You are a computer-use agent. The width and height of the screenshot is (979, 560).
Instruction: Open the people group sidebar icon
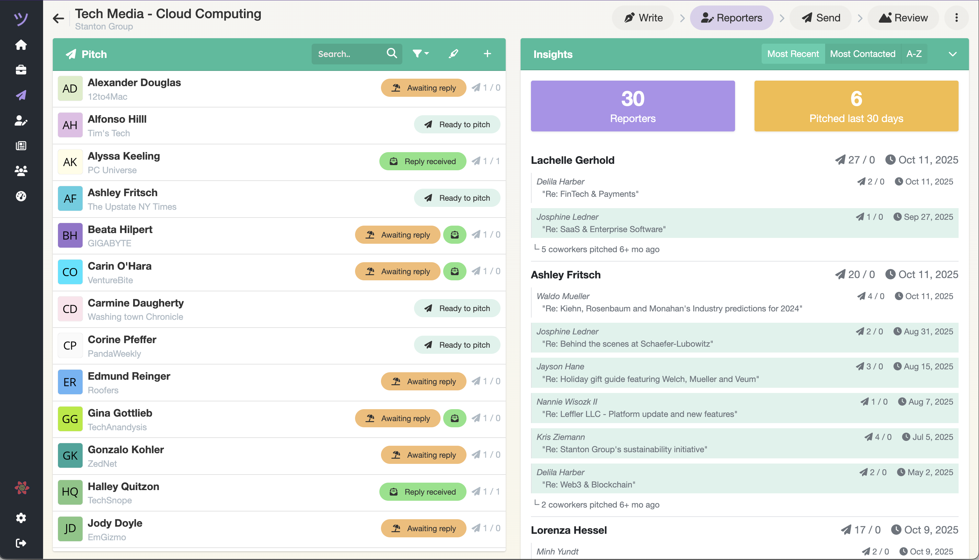tap(21, 171)
